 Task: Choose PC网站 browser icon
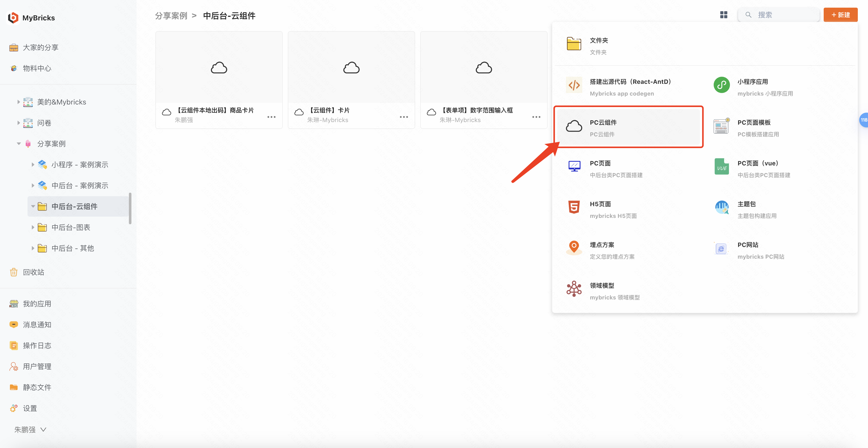coord(721,248)
